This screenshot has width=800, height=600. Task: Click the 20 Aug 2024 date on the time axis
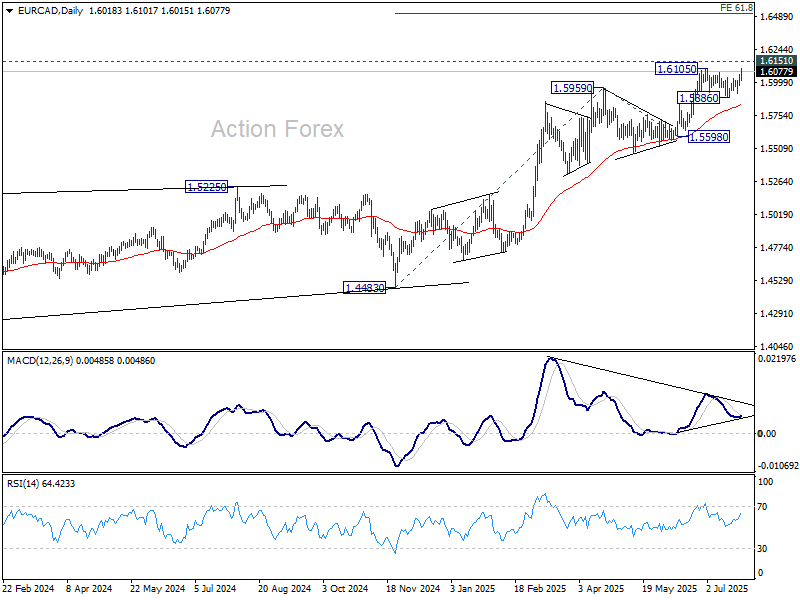pos(284,588)
